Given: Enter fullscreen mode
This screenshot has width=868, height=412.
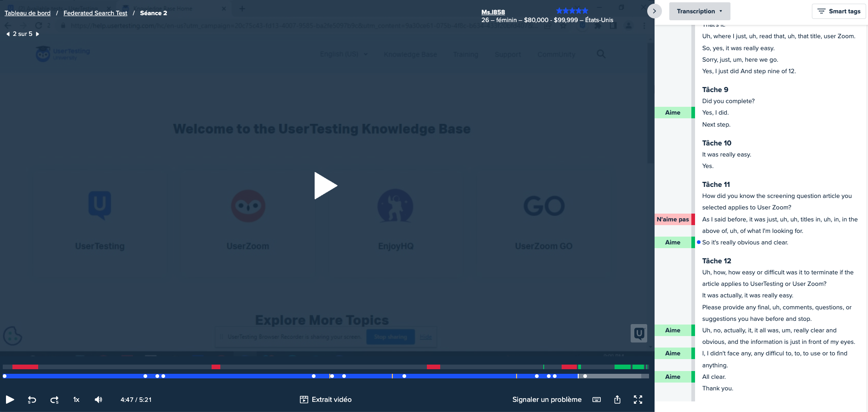Looking at the screenshot, I should click(x=638, y=400).
